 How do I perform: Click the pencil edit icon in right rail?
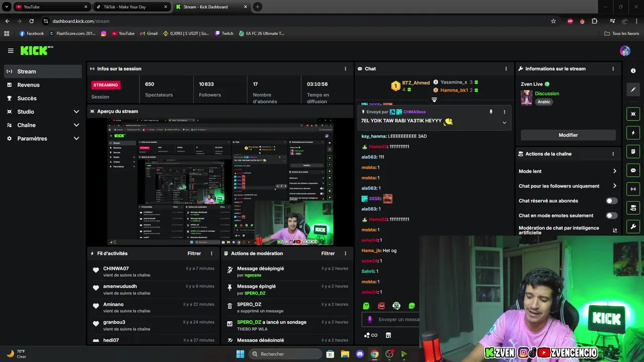633,89
